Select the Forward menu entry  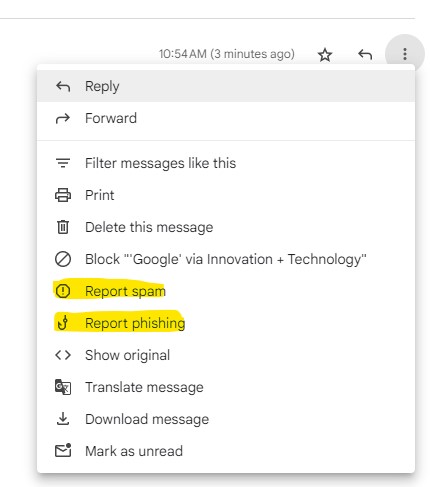point(226,118)
